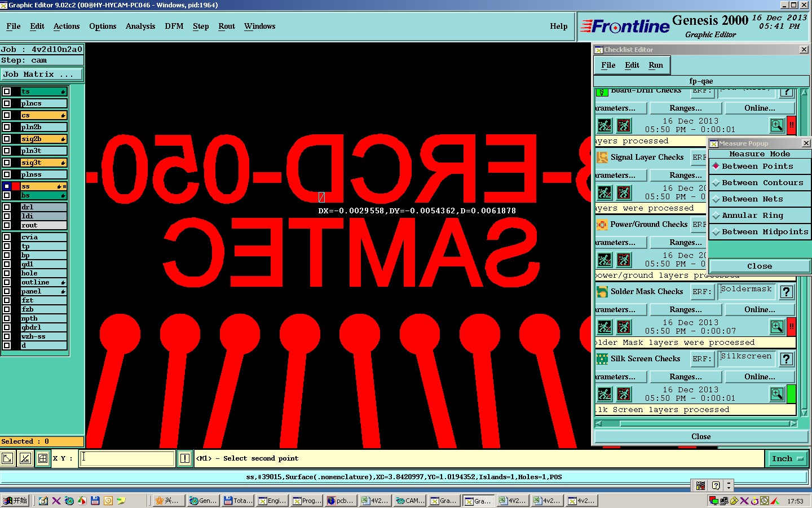The width and height of the screenshot is (812, 508).
Task: Click the Silk Screen Checks icon
Action: click(x=602, y=359)
